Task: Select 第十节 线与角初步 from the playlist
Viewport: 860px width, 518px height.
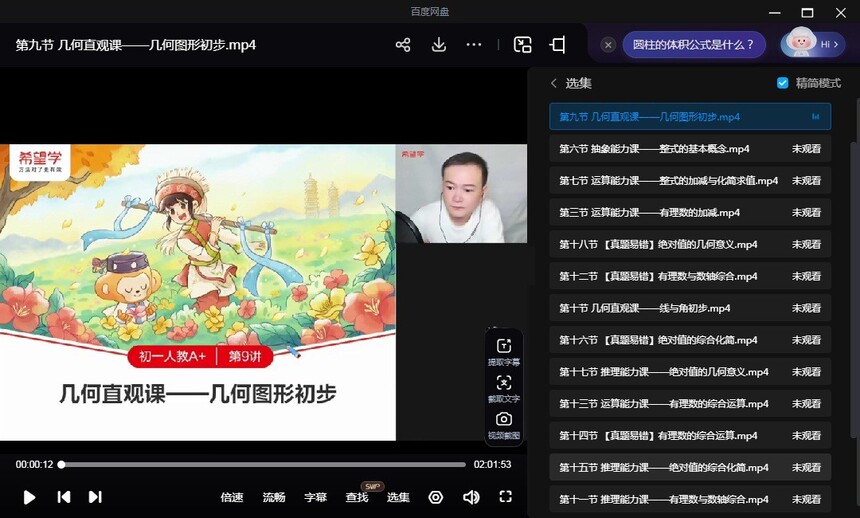Action: coord(645,308)
